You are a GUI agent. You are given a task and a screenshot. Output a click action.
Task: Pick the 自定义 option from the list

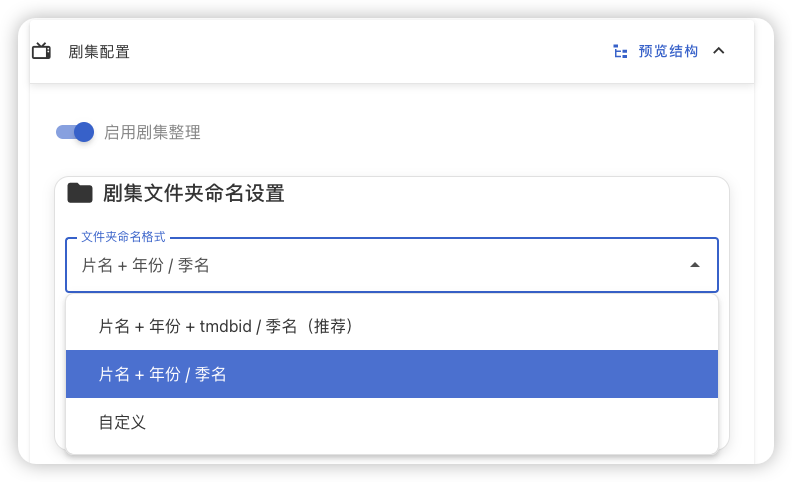tap(392, 422)
